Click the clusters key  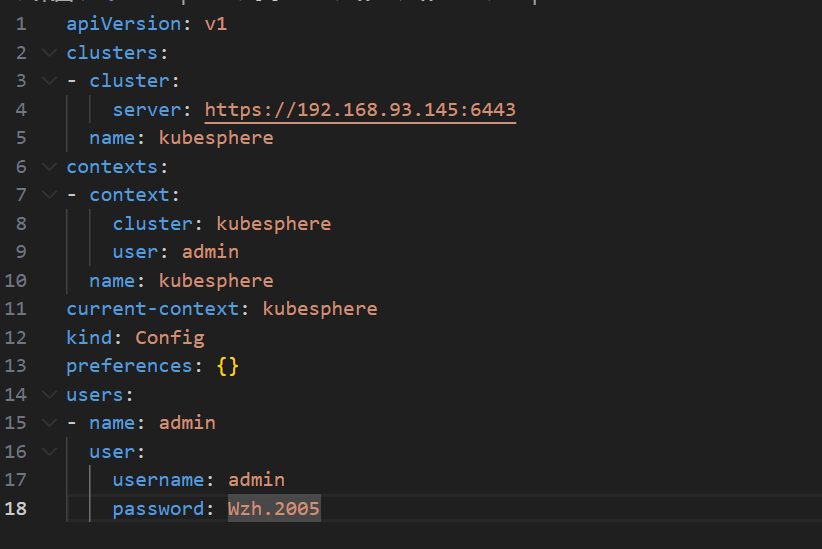coord(112,52)
